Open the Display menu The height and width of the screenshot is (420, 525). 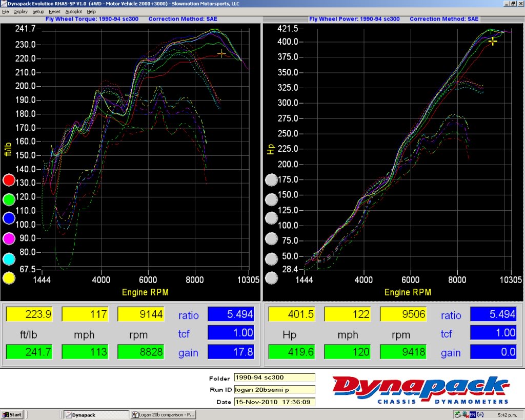[x=21, y=12]
